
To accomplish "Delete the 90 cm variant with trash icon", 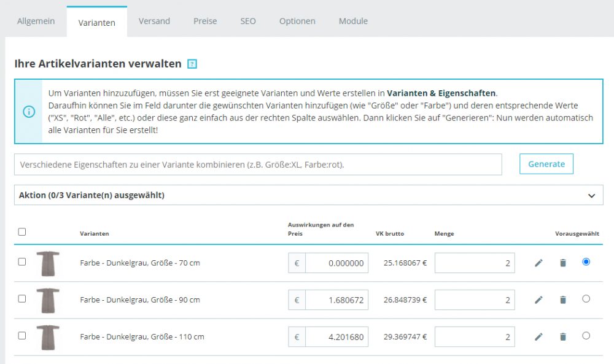I will click(562, 300).
